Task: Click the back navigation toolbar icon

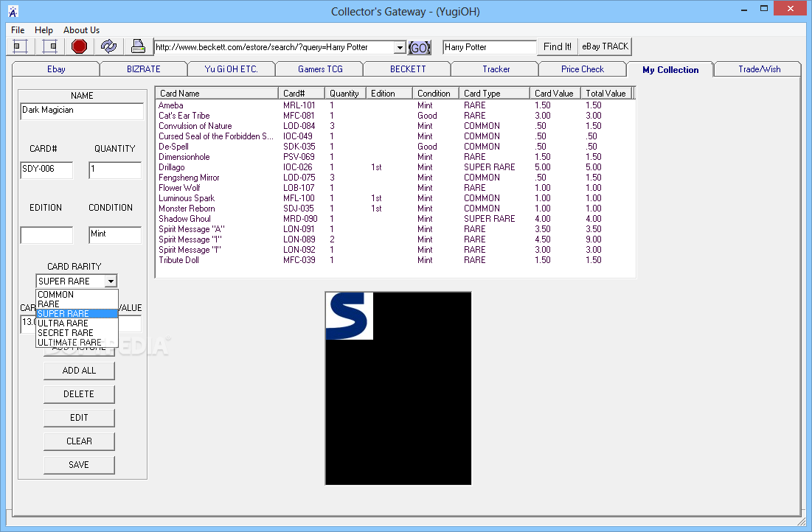Action: pyautogui.click(x=20, y=46)
